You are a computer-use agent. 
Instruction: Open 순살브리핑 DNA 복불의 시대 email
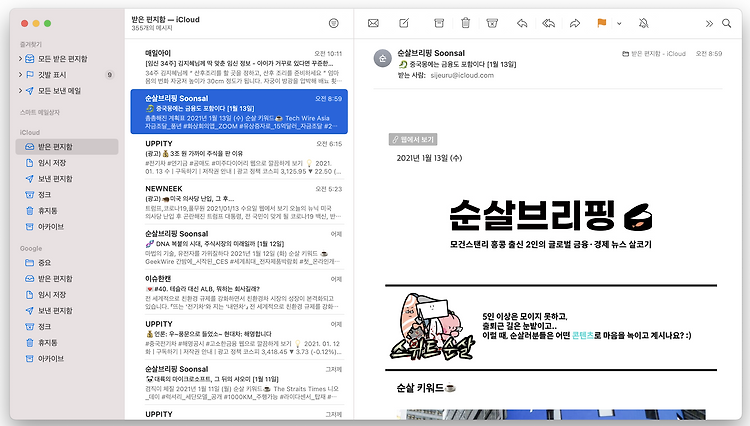[239, 247]
